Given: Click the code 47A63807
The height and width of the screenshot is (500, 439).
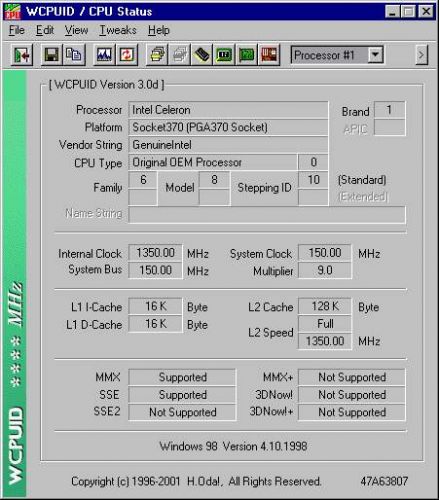Looking at the screenshot, I should 384,481.
